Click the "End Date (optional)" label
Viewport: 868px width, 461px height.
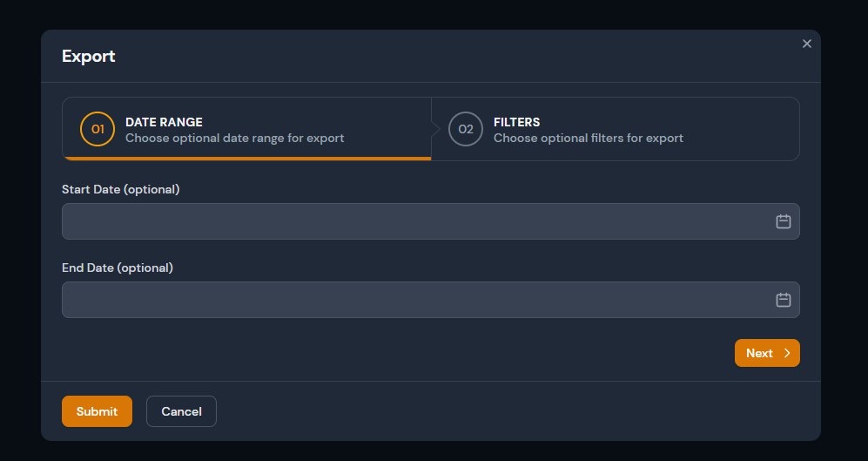click(x=118, y=268)
